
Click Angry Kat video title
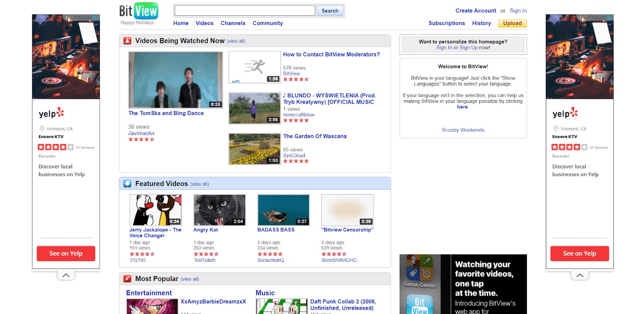tap(206, 230)
